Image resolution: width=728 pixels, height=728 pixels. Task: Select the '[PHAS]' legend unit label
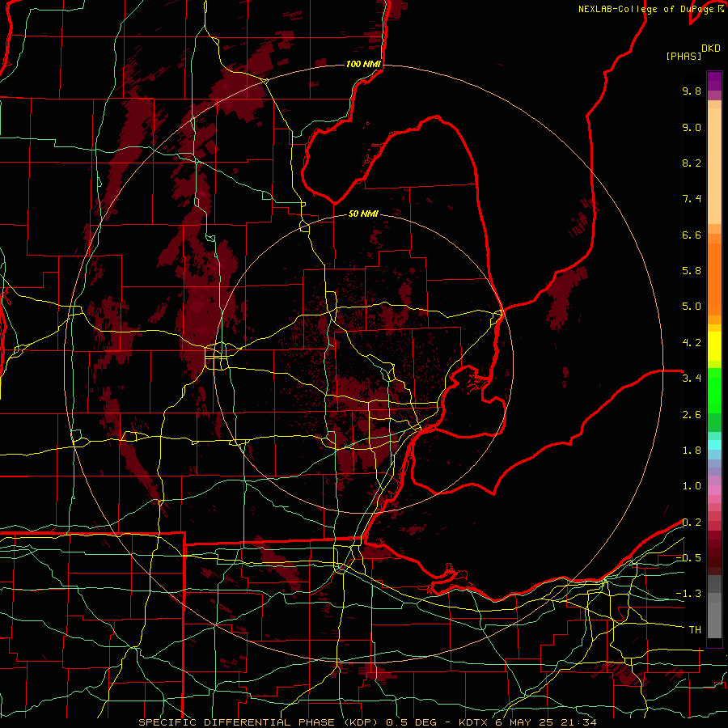click(x=684, y=57)
